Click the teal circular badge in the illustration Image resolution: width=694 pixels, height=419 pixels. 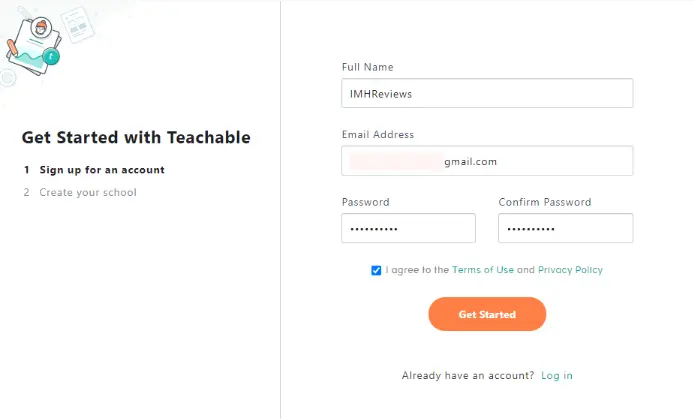pos(53,58)
